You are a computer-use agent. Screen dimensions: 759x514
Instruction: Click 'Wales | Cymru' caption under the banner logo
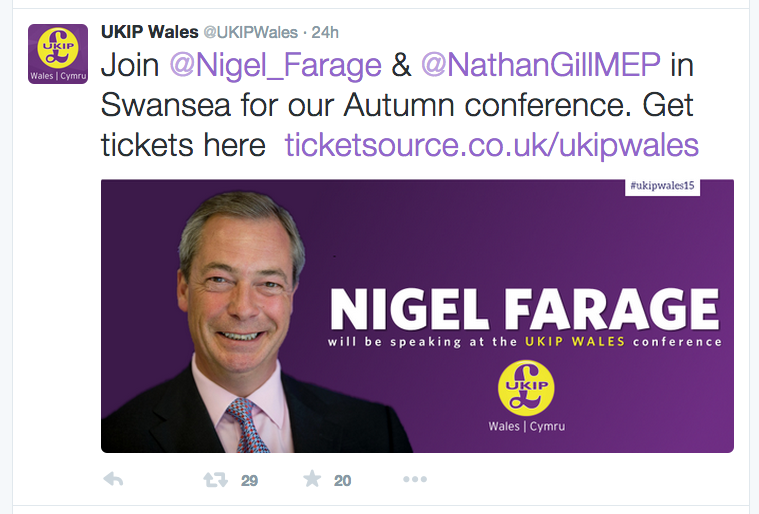[527, 426]
